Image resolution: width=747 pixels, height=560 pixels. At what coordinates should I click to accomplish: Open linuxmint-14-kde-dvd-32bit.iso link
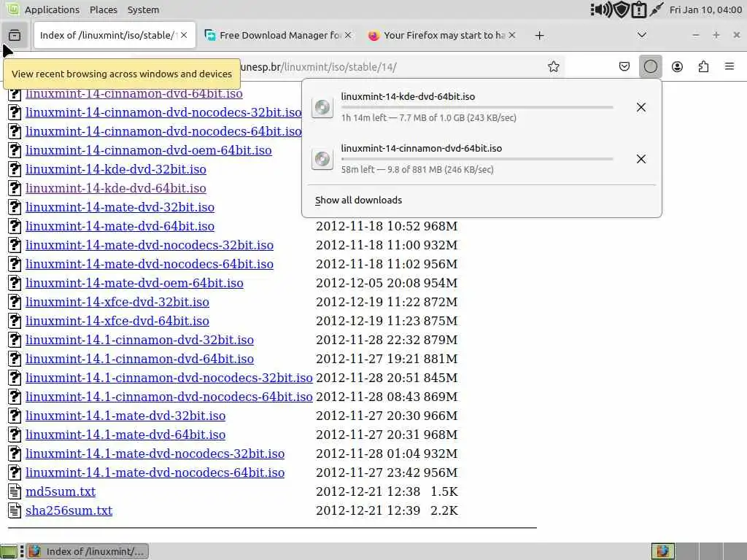pos(116,169)
